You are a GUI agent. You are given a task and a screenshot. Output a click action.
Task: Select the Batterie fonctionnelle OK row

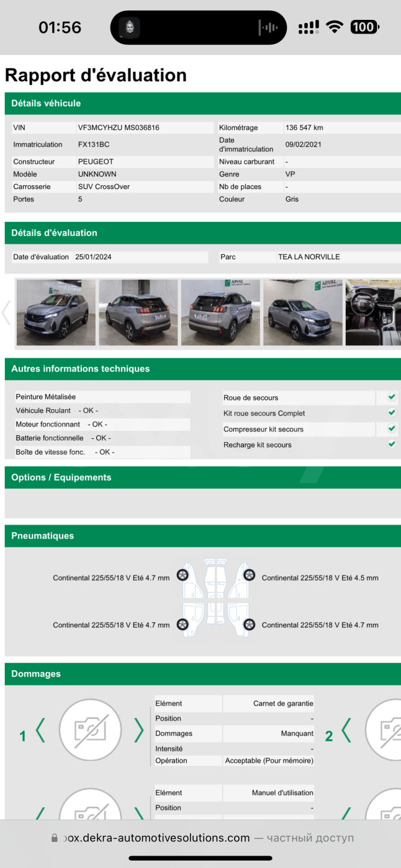coord(102,438)
